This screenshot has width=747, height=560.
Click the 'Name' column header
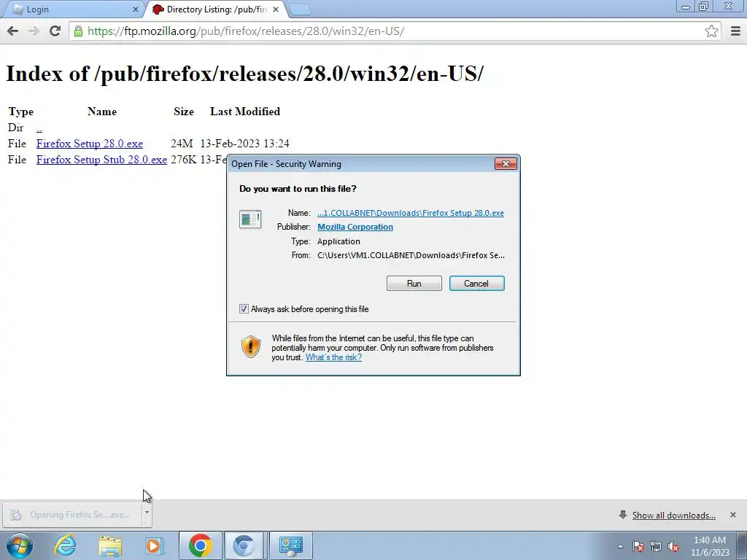102,112
